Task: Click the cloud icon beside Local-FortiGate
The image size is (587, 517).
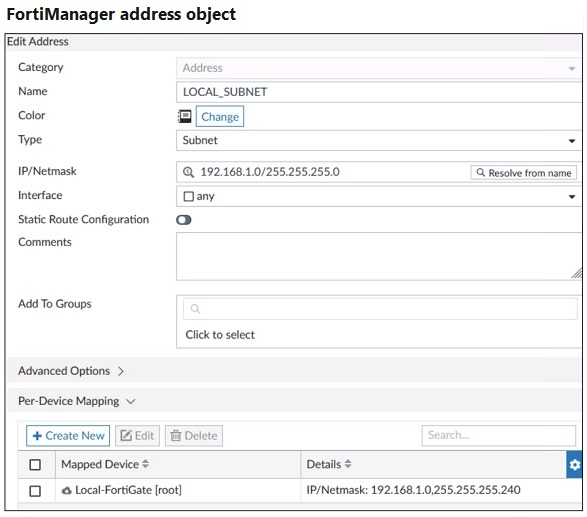Action: click(x=67, y=490)
